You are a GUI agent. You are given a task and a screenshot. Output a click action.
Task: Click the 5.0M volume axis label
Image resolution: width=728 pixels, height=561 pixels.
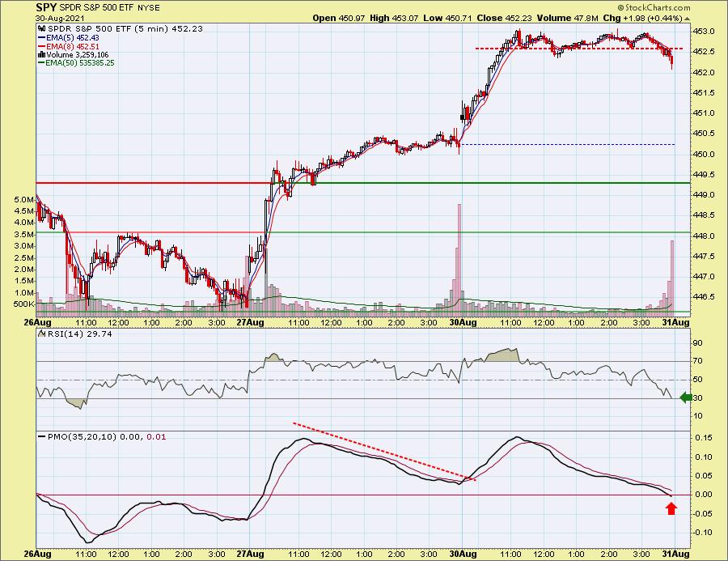[24, 200]
